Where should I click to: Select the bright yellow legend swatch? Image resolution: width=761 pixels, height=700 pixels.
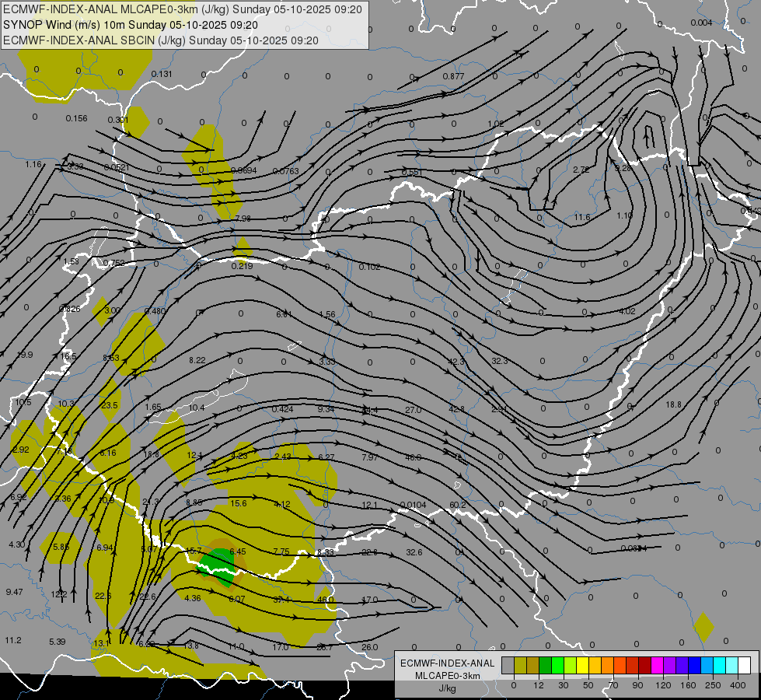tap(582, 666)
